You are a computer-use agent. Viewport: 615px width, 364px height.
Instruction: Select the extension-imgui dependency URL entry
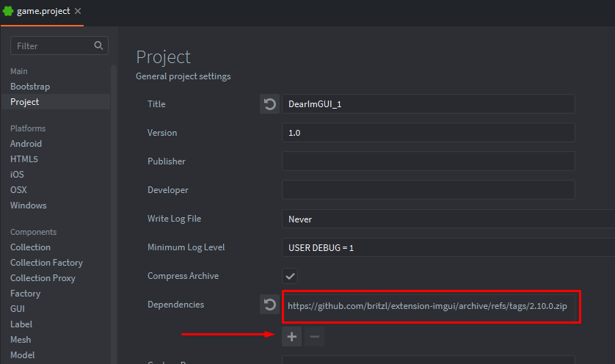click(x=427, y=306)
